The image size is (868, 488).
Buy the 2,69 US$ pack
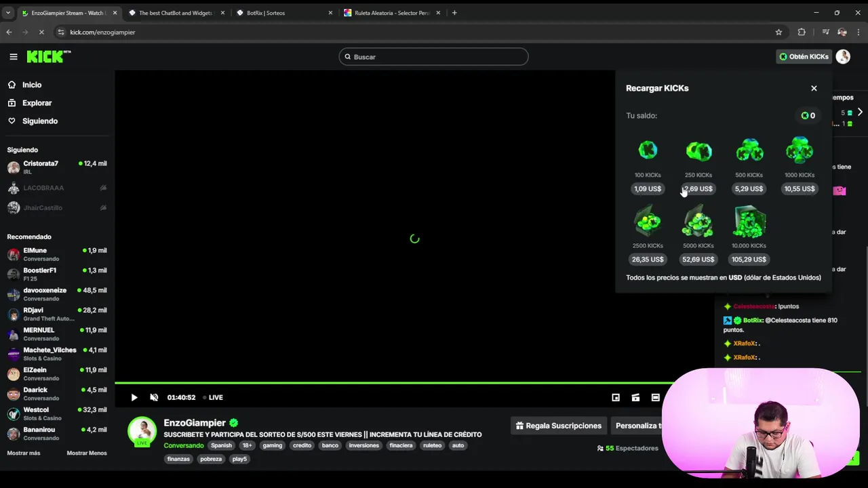(x=698, y=189)
